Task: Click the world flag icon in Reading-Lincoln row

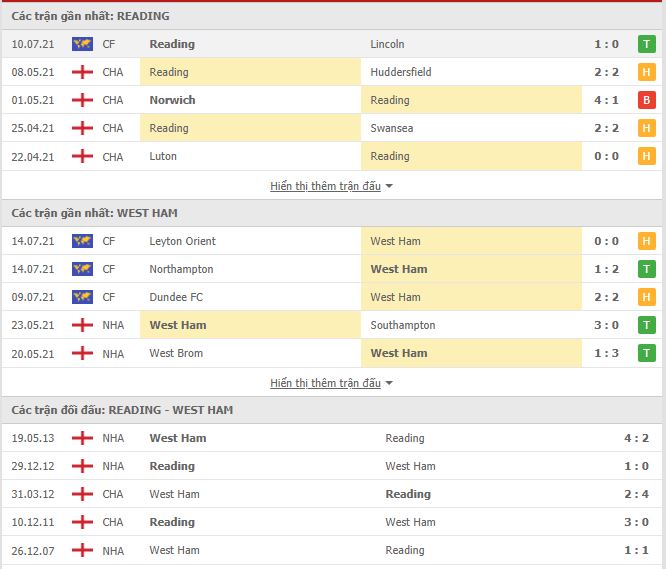Action: [x=82, y=44]
